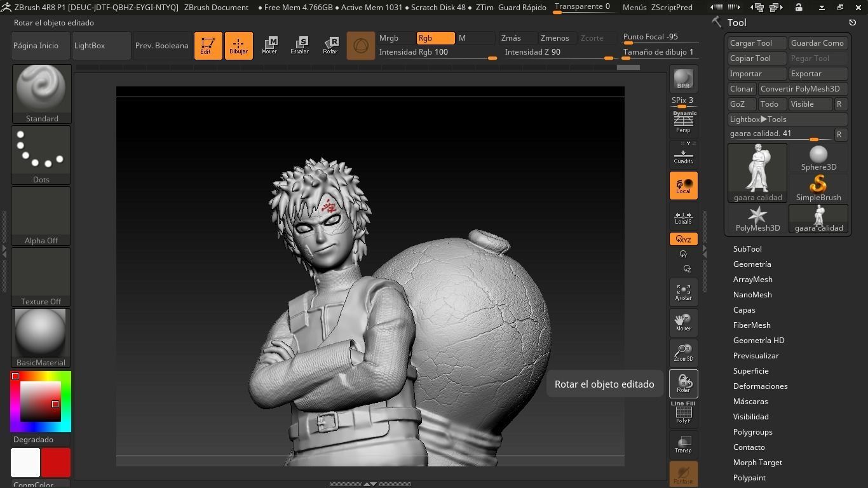The image size is (868, 488).
Task: Click the Gizmo 3D round icon
Action: 361,46
